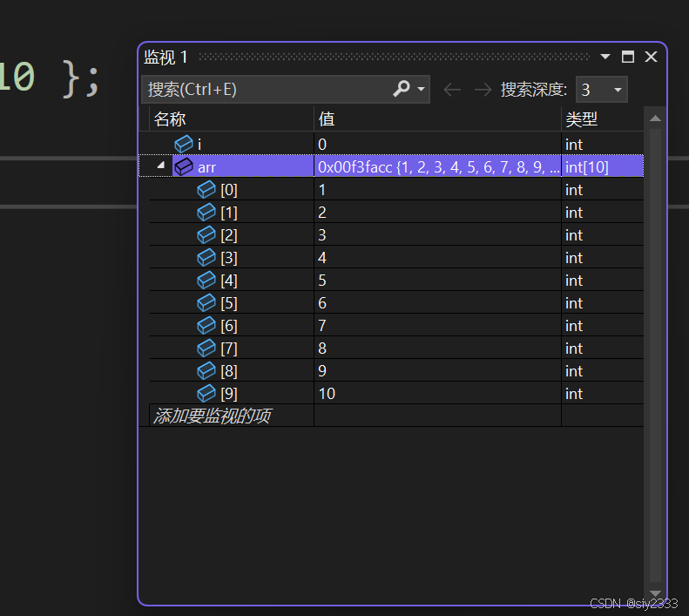The image size is (689, 616).
Task: Click the cube icon for element [3]
Action: pyautogui.click(x=206, y=258)
